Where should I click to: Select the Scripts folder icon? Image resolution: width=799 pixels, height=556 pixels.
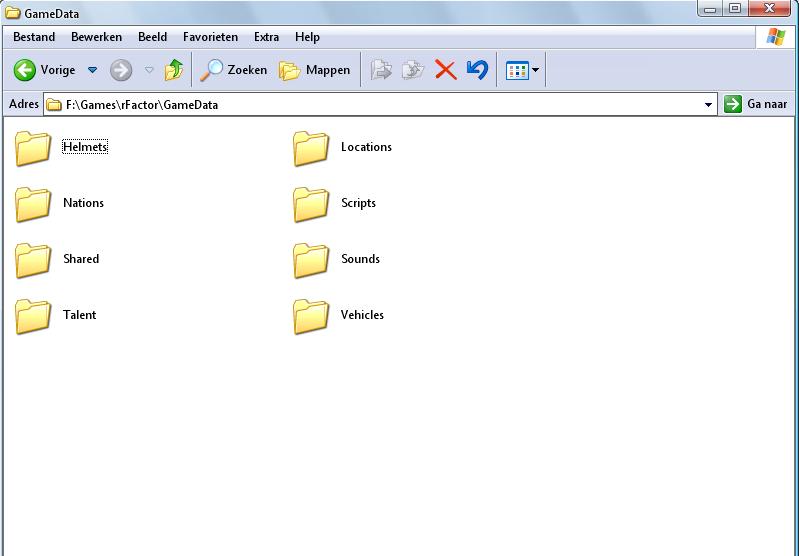311,204
